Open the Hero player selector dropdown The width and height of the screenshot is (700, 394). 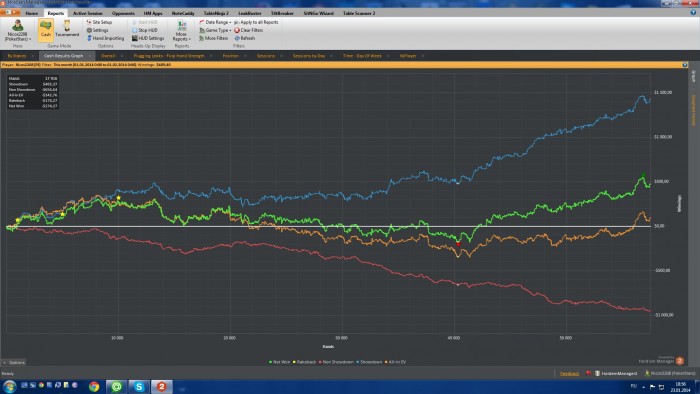(x=18, y=31)
